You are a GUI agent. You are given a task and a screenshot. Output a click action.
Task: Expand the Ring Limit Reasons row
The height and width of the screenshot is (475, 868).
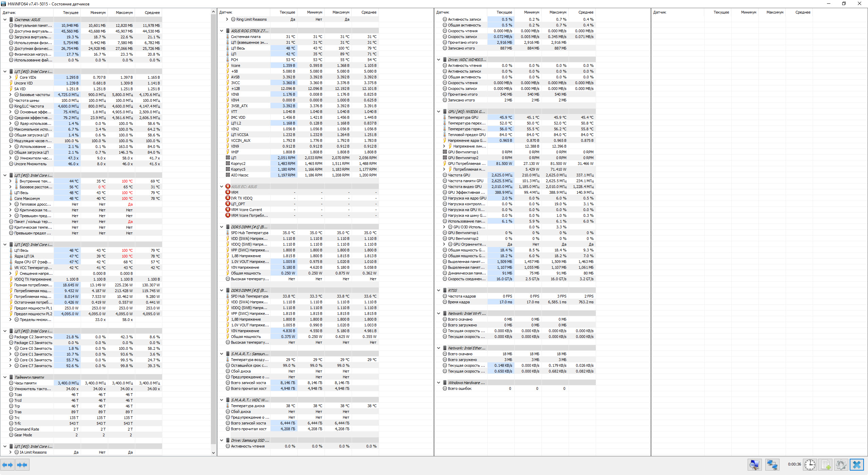pyautogui.click(x=227, y=19)
